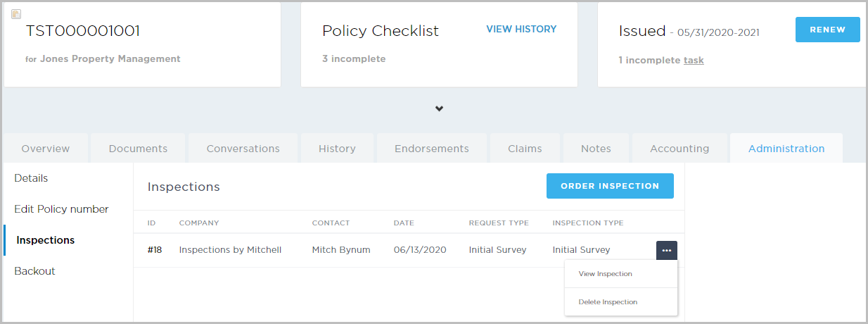The image size is (868, 324).
Task: Open the Endorsements tab
Action: pos(431,149)
